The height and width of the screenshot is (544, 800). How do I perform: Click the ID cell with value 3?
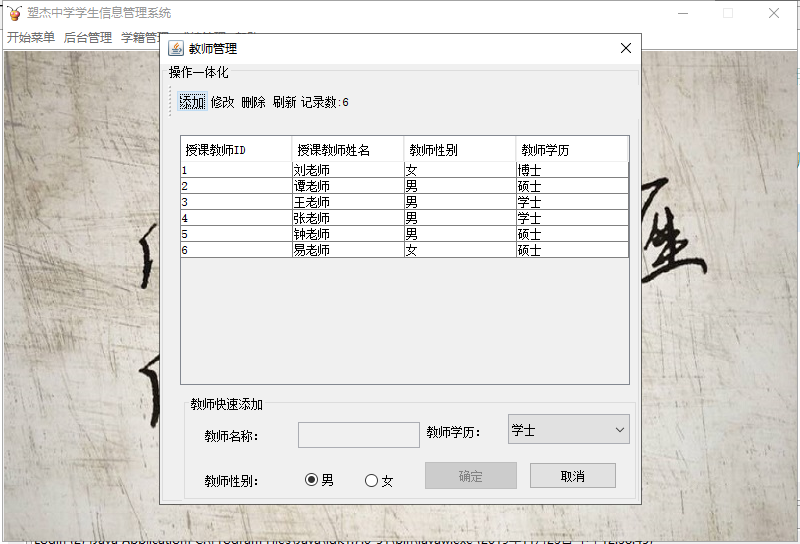tap(236, 202)
